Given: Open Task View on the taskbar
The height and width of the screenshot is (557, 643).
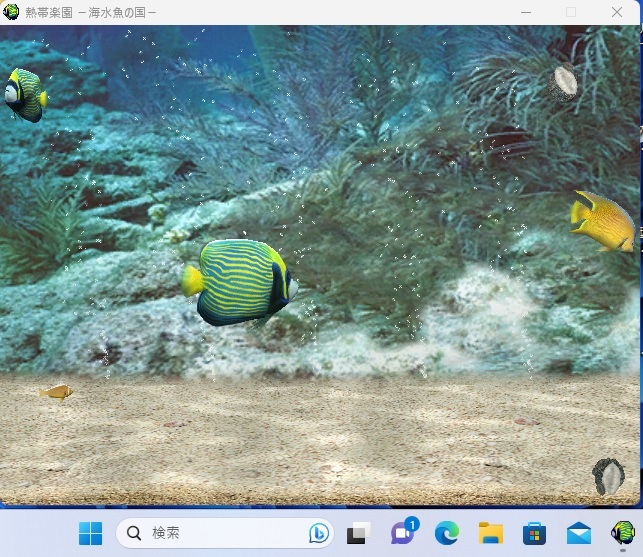Looking at the screenshot, I should coord(358,533).
